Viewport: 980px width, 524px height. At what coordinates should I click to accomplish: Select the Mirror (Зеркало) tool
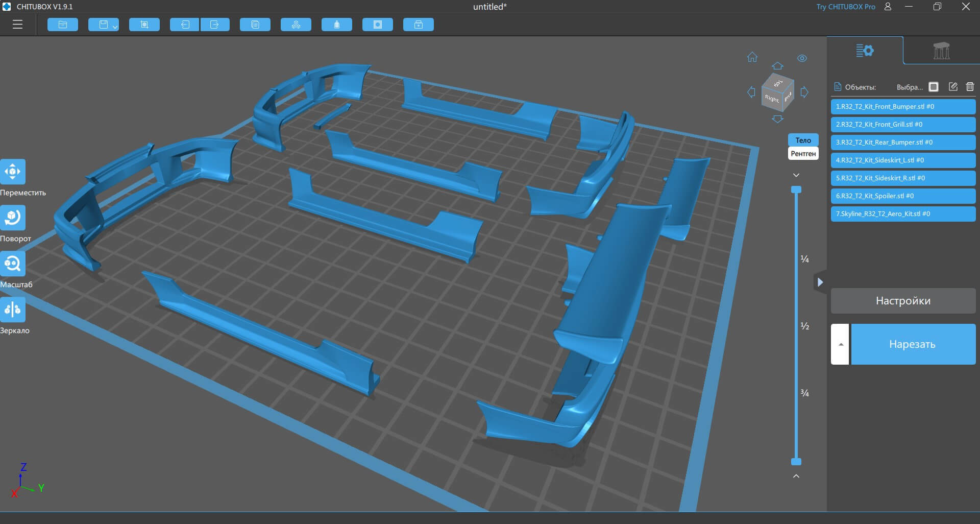pyautogui.click(x=13, y=309)
